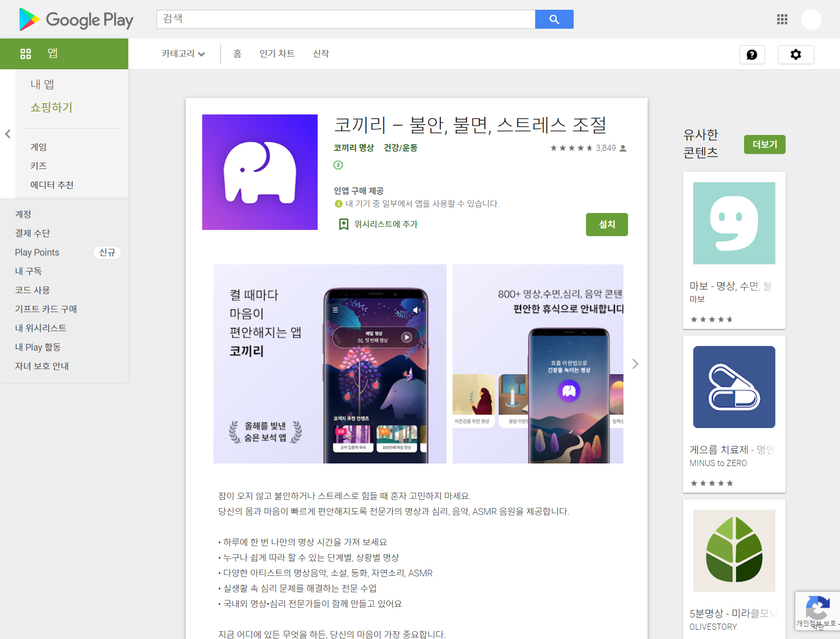The height and width of the screenshot is (639, 840).
Task: Click 위시리스트에 추가 text
Action: [x=386, y=224]
